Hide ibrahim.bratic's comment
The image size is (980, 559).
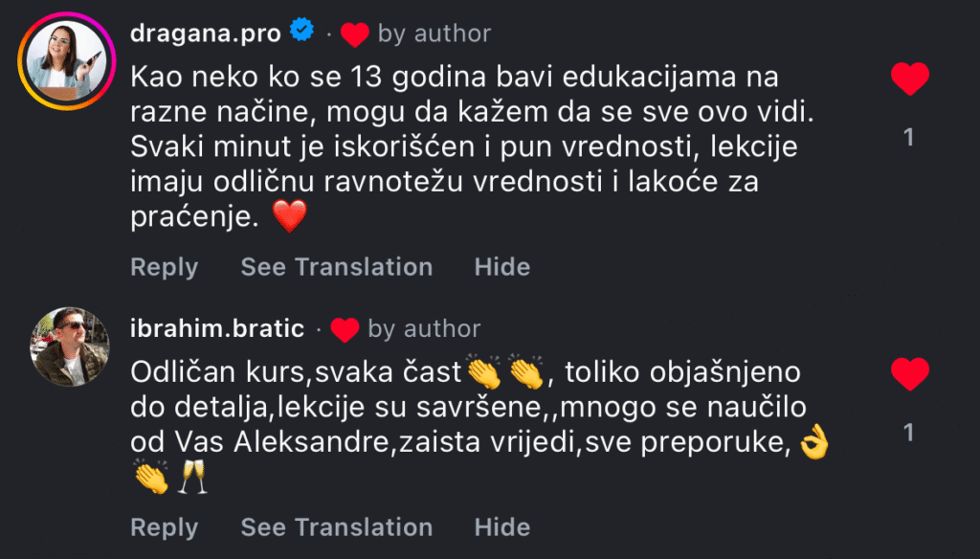[x=501, y=526]
